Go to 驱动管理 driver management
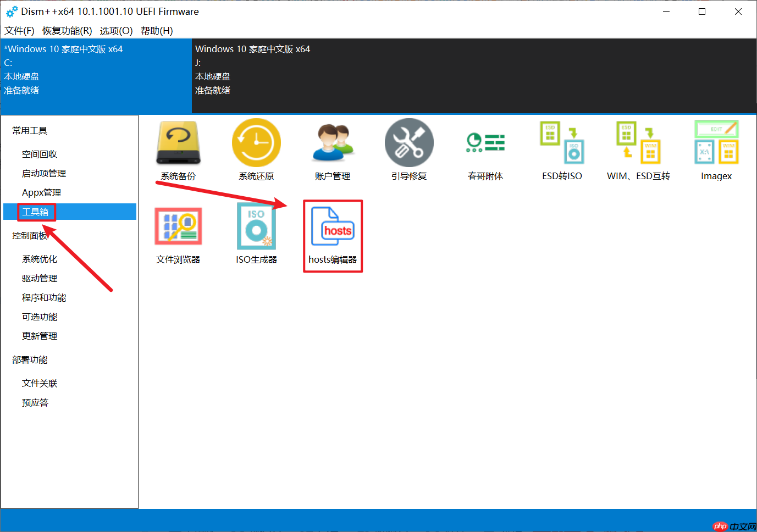The image size is (757, 532). coord(40,279)
